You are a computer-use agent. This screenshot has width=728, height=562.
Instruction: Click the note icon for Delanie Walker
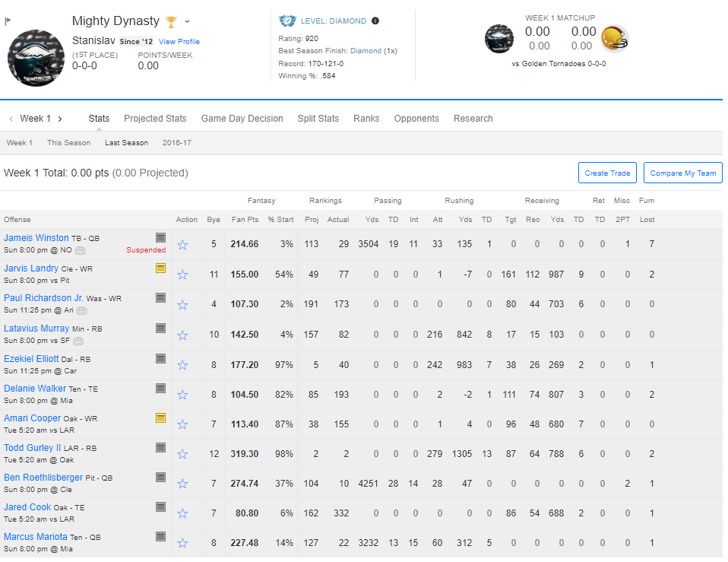coord(160,389)
